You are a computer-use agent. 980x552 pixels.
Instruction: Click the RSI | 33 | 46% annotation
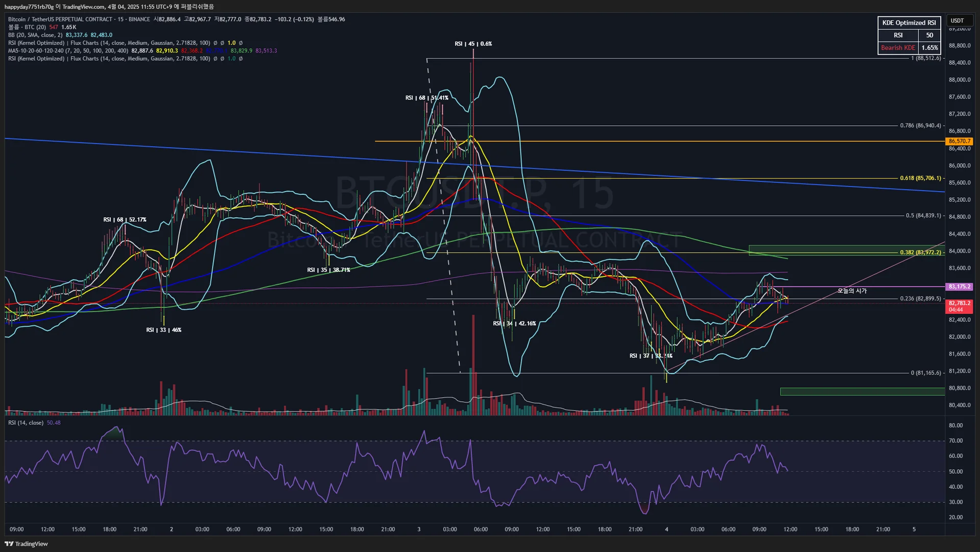[163, 330]
